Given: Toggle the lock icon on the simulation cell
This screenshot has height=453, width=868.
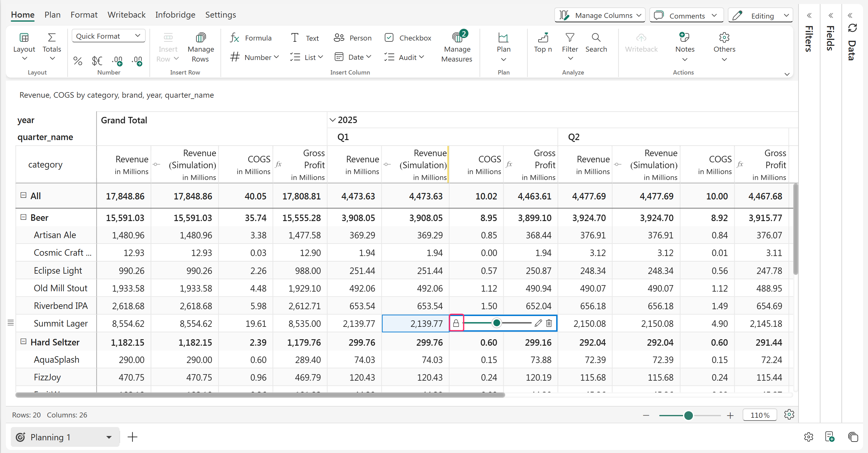Looking at the screenshot, I should pyautogui.click(x=456, y=323).
